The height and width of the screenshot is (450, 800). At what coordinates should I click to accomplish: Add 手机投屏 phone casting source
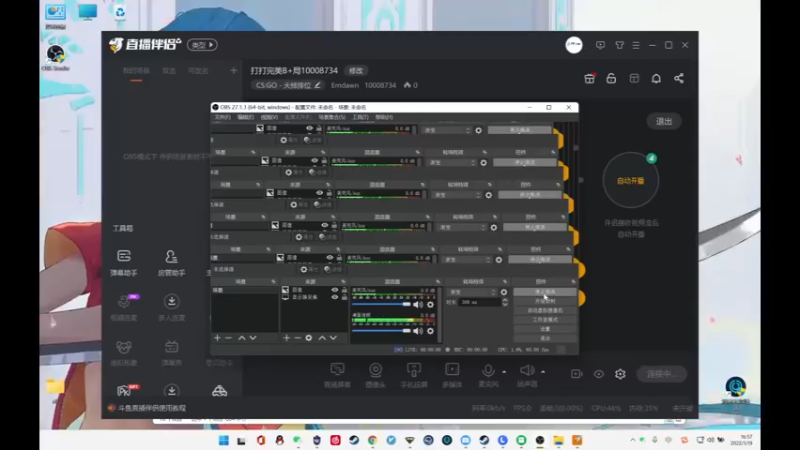[414, 374]
